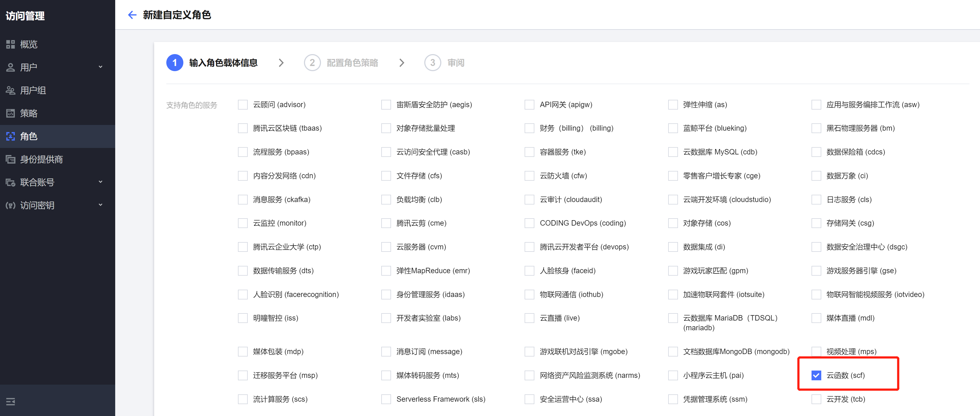Go to 身份提供商 menu item
Screen dimensions: 980x416
click(x=41, y=160)
